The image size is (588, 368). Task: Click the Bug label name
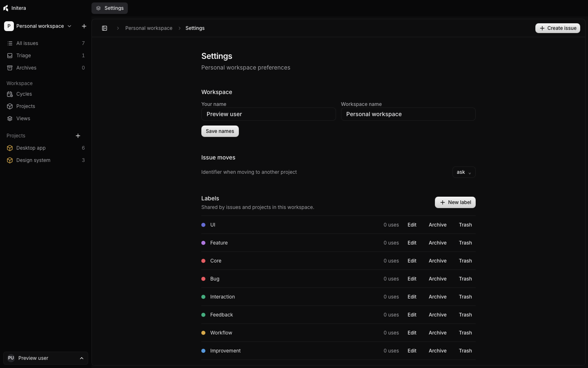pyautogui.click(x=215, y=279)
